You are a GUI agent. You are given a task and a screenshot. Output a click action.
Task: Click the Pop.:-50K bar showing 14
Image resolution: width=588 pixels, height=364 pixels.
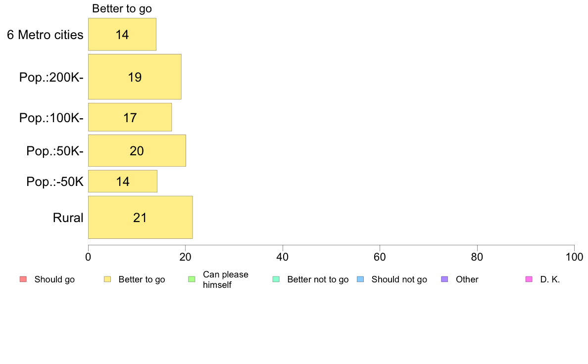coord(123,182)
